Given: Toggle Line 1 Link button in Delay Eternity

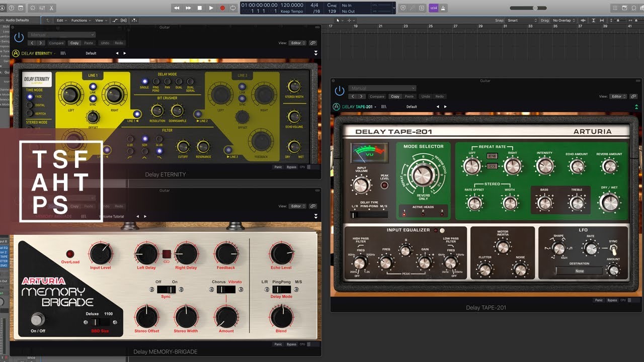Looking at the screenshot, I should (93, 86).
